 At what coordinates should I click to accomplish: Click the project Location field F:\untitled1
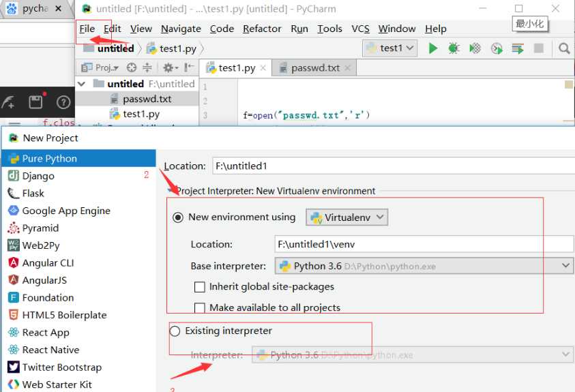click(393, 166)
